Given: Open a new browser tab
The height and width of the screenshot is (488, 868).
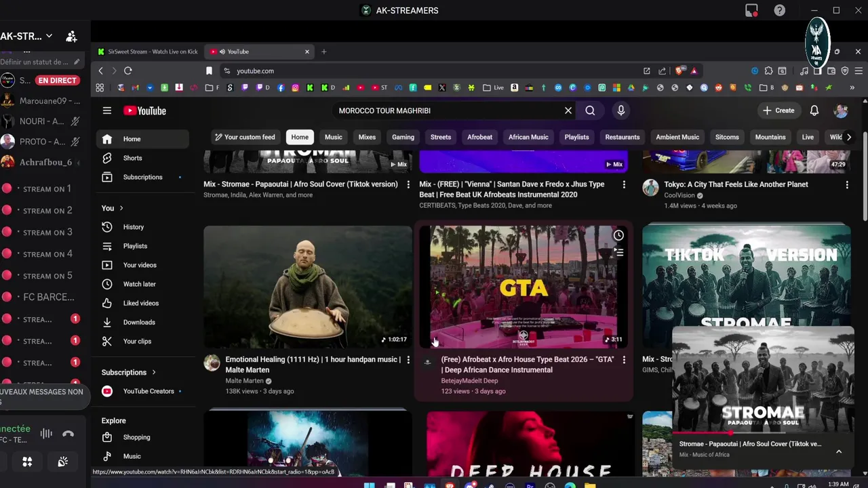Looking at the screenshot, I should click(x=323, y=52).
